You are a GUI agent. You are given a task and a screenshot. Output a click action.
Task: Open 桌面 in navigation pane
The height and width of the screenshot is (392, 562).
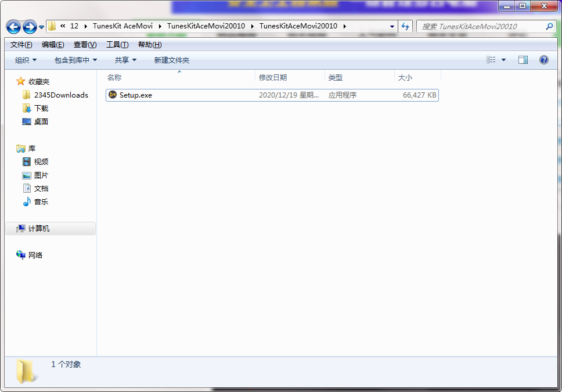coord(41,121)
